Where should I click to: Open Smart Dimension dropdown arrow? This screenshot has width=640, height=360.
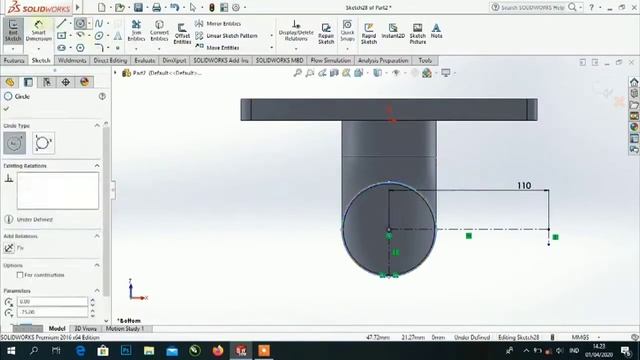(x=39, y=49)
